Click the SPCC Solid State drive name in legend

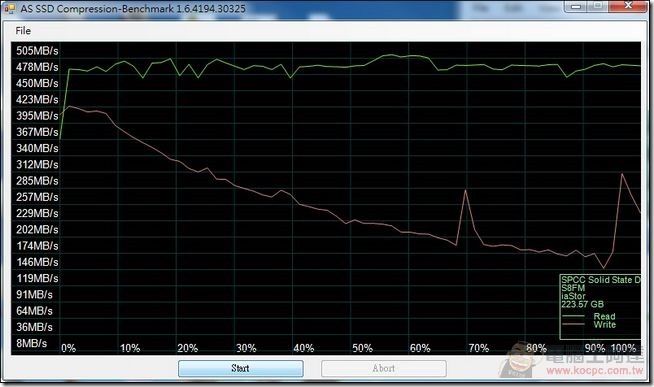(x=601, y=280)
